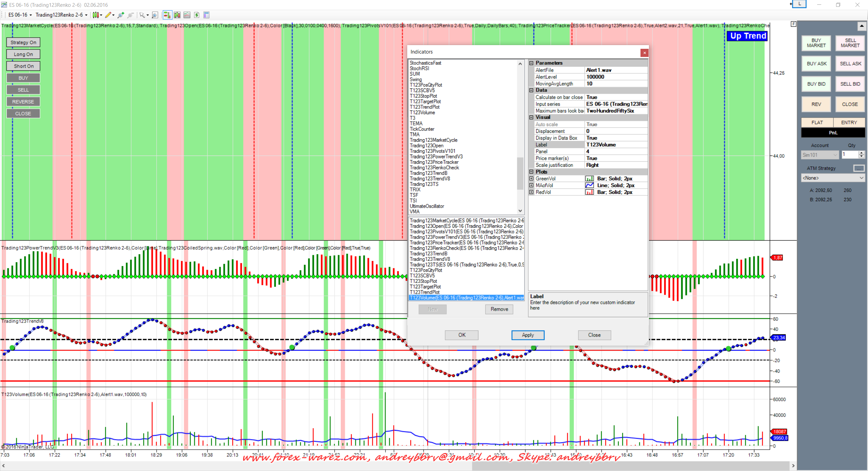
Task: Toggle the Short On button
Action: click(23, 66)
